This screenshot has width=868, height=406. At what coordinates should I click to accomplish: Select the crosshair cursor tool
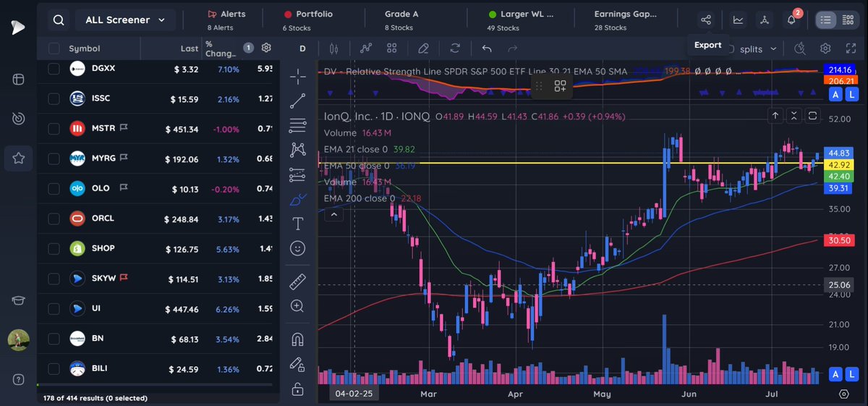point(297,76)
